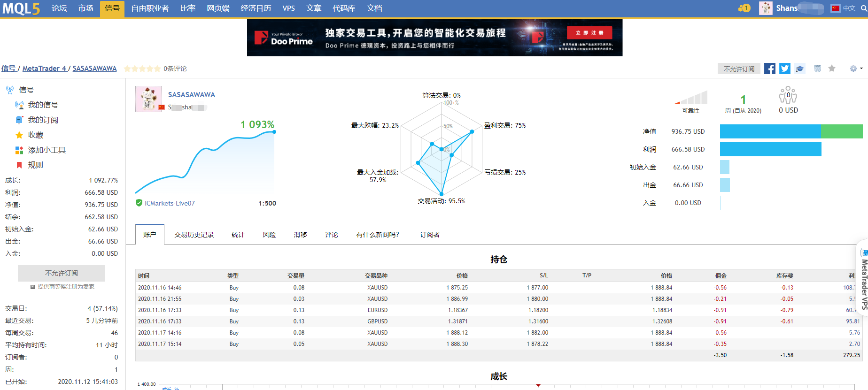The image size is (868, 390).
Task: Click the 规则 red bookmark icon
Action: pyautogui.click(x=19, y=165)
